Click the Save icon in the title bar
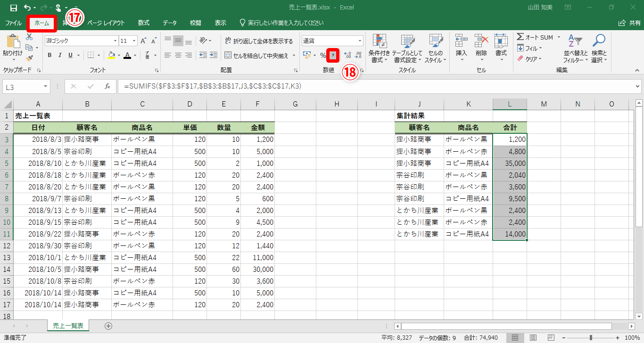644x343 pixels. (13, 8)
